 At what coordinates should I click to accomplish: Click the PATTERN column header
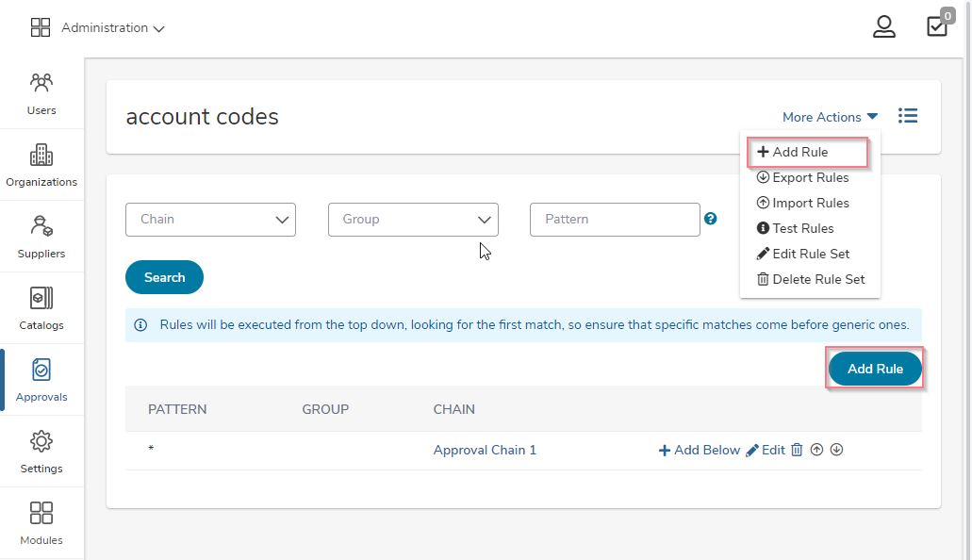click(x=177, y=409)
